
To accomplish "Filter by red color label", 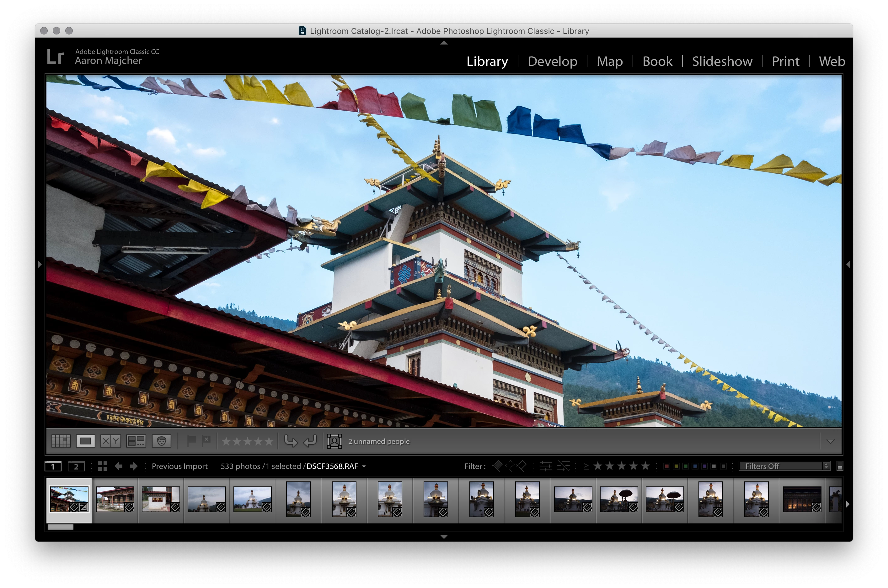I will (x=666, y=466).
